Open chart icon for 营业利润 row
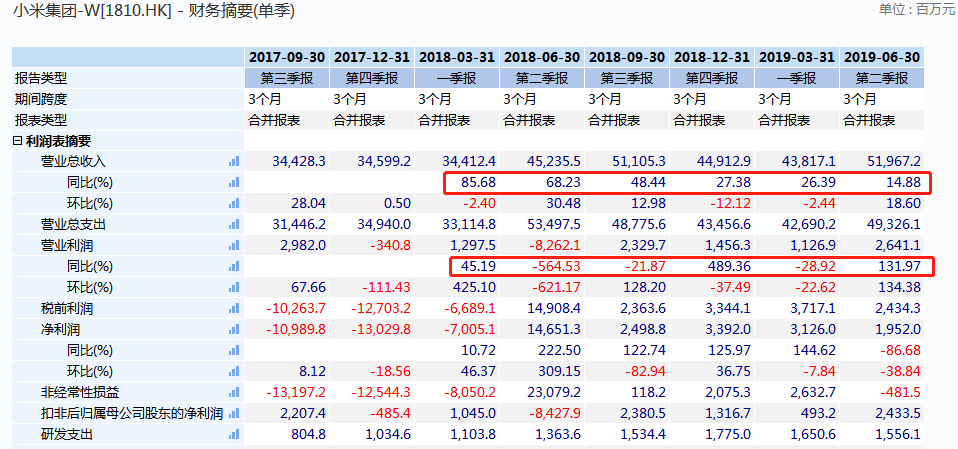958x449 pixels. (x=234, y=246)
